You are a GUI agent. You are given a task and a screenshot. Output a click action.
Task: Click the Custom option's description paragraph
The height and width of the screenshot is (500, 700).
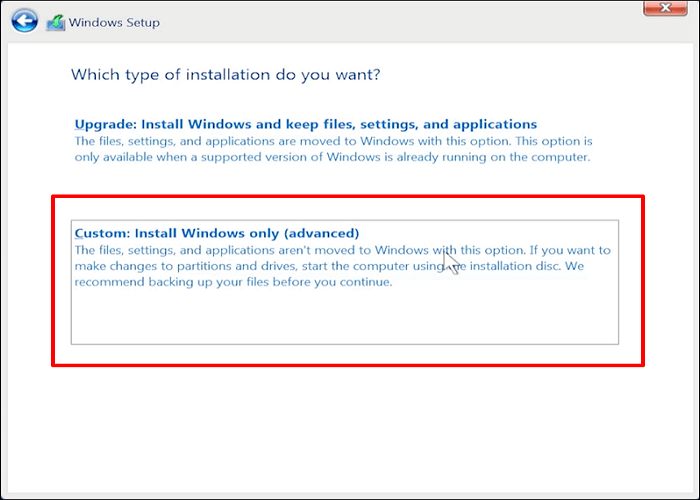point(340,266)
